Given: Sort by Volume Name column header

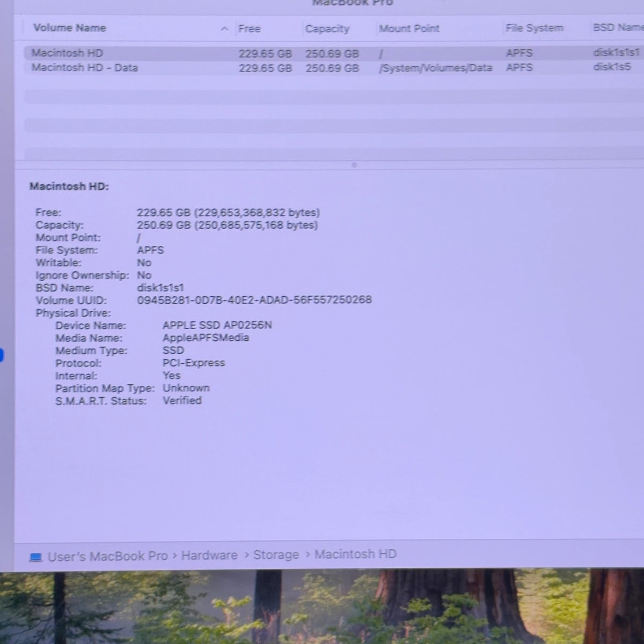Looking at the screenshot, I should 69,28.
